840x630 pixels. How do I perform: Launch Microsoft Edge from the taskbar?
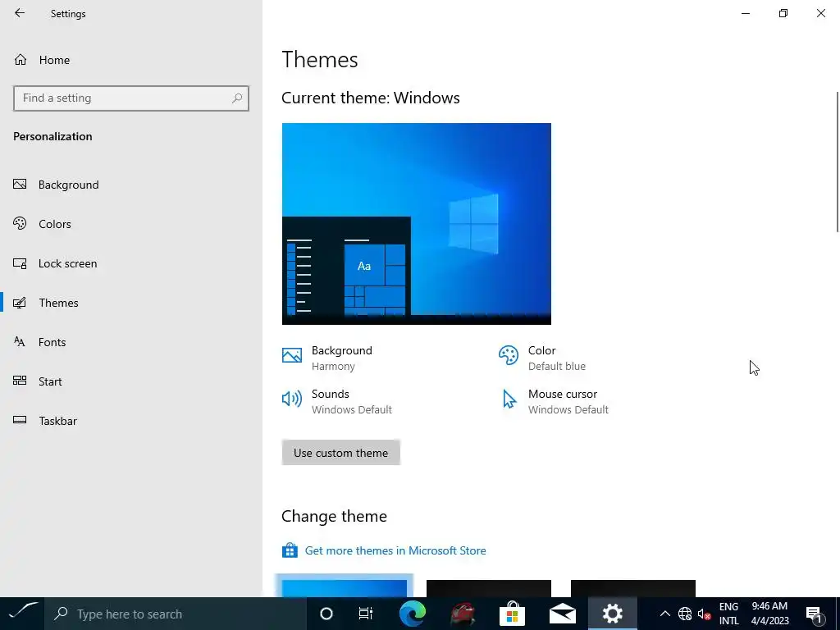(x=413, y=614)
